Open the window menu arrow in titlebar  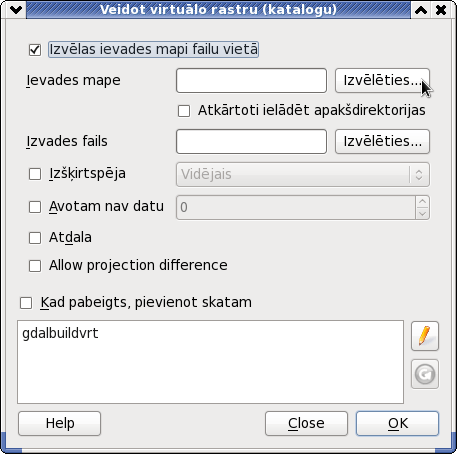16,10
